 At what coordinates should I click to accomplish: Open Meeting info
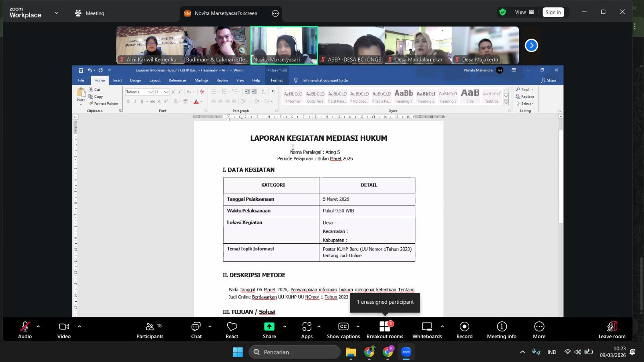point(502,330)
